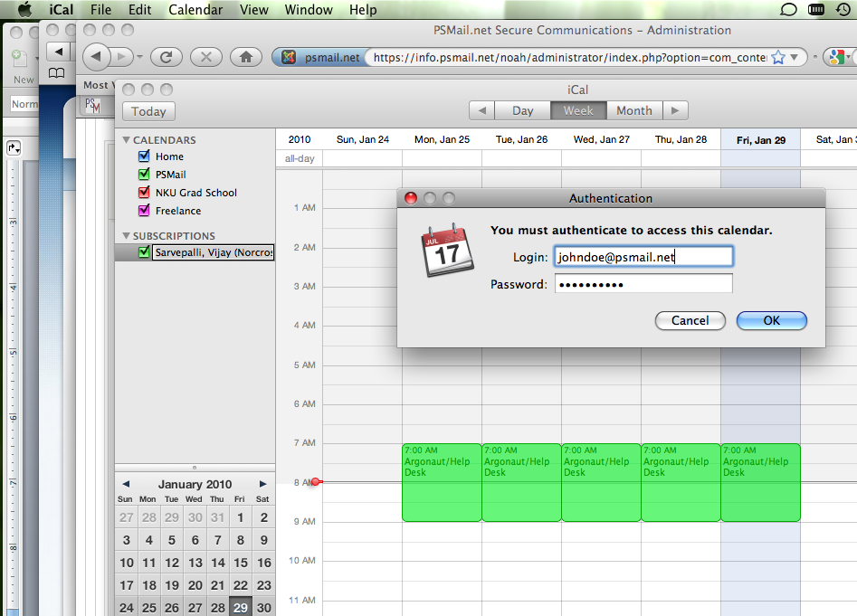Image resolution: width=857 pixels, height=616 pixels.
Task: Click the browser address bar URL
Action: point(570,57)
